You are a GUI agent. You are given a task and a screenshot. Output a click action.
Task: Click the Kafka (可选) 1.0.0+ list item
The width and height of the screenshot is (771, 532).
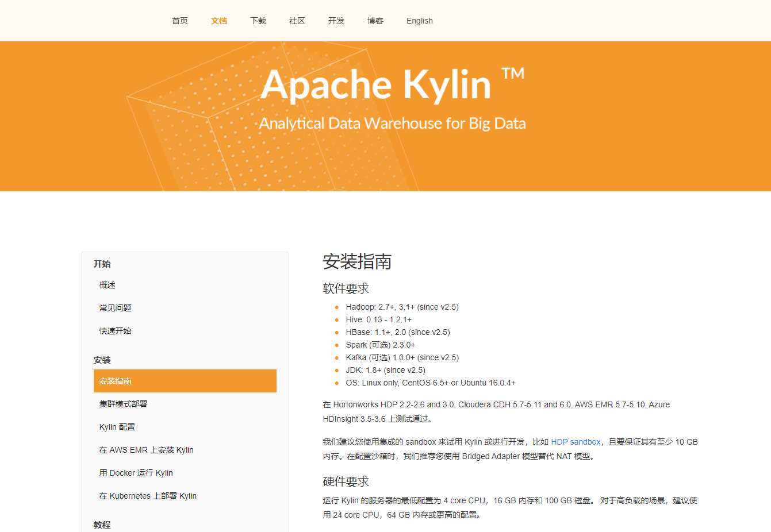[402, 357]
